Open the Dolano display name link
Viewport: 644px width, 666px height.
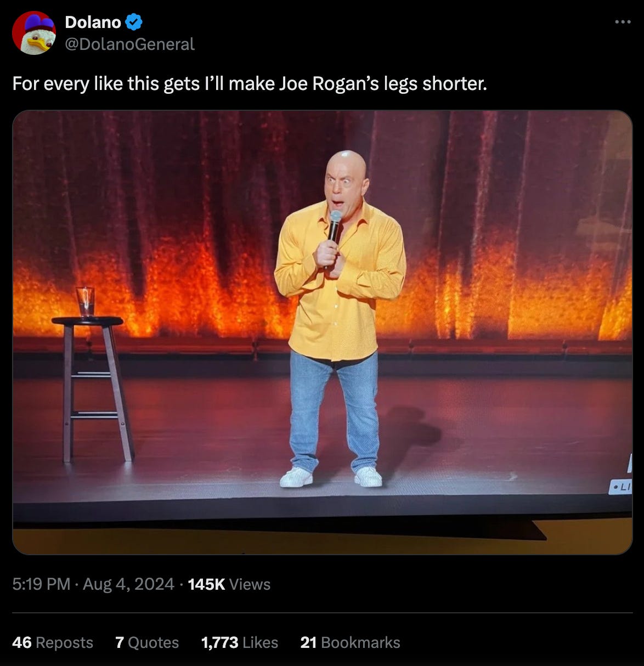coord(93,22)
